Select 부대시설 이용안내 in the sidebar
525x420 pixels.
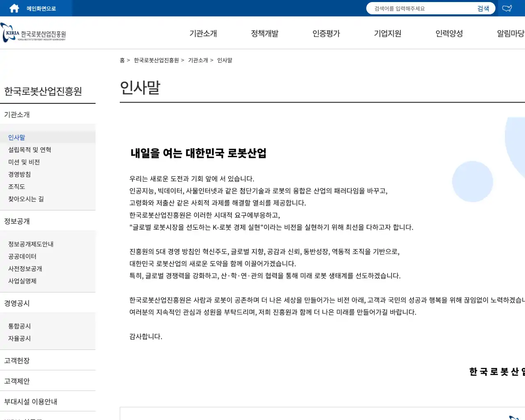pyautogui.click(x=30, y=401)
